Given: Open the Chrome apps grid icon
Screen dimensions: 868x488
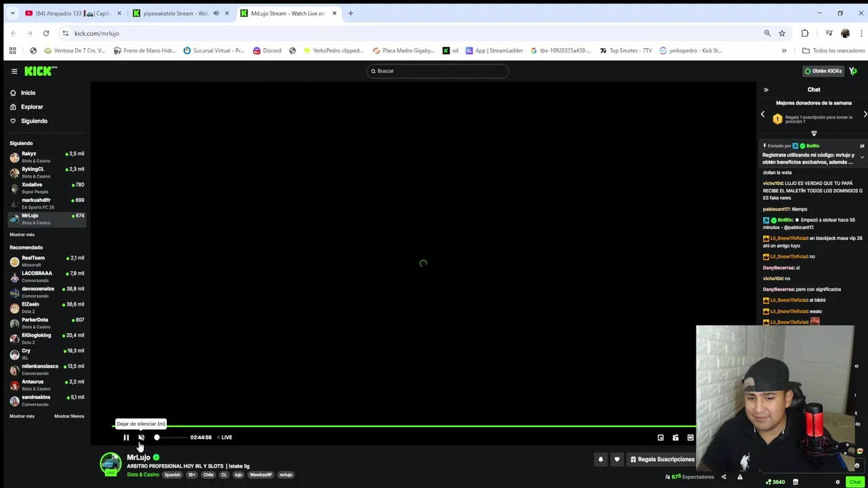Looking at the screenshot, I should coord(12,51).
